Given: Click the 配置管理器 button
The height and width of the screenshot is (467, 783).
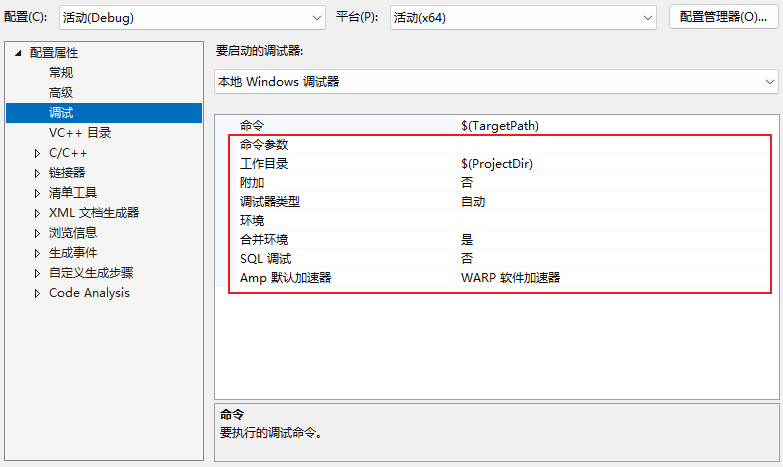Looking at the screenshot, I should (723, 17).
